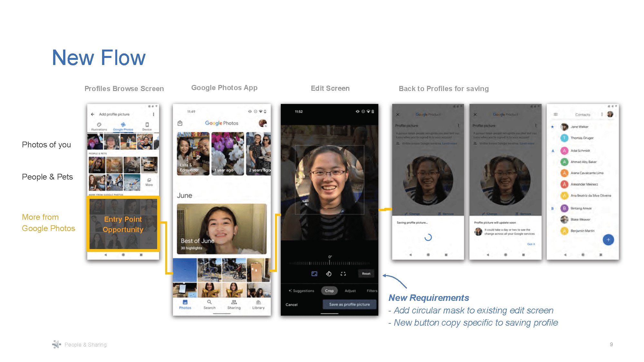Click the Save as profile picture button
644x362 pixels.
(x=349, y=304)
